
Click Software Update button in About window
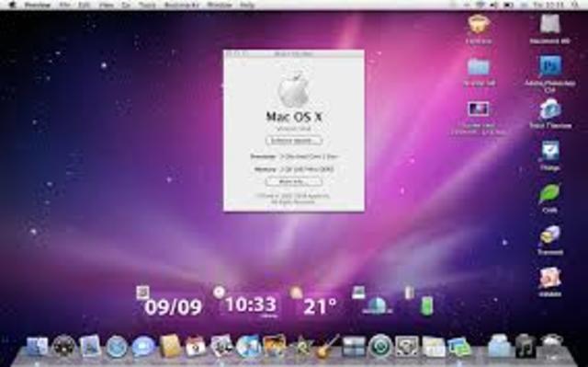[x=294, y=141]
